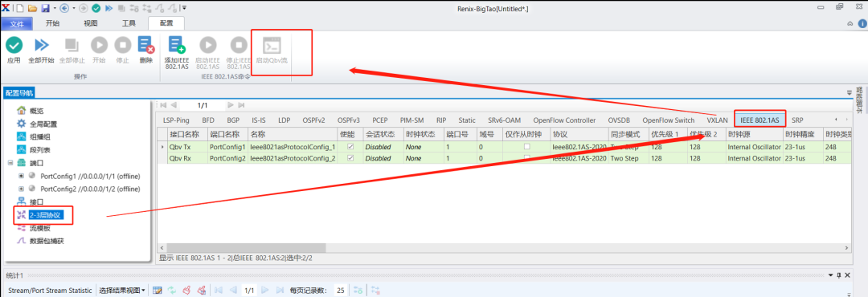Click the blue double-arrow quick access icon
The image size is (868, 297).
tap(108, 8)
